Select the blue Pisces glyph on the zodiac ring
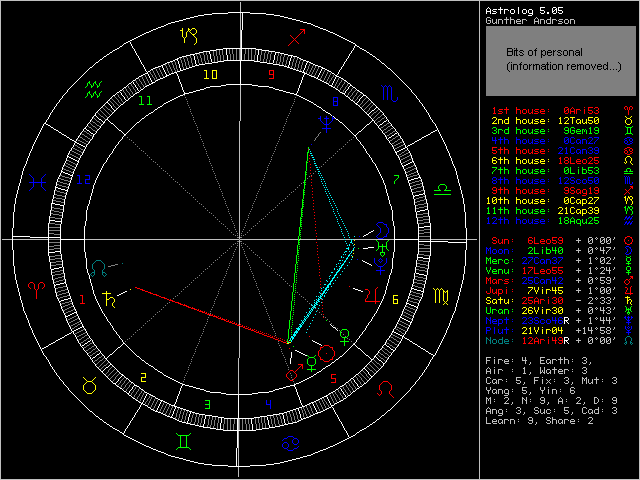640x480 pixels. 38,182
